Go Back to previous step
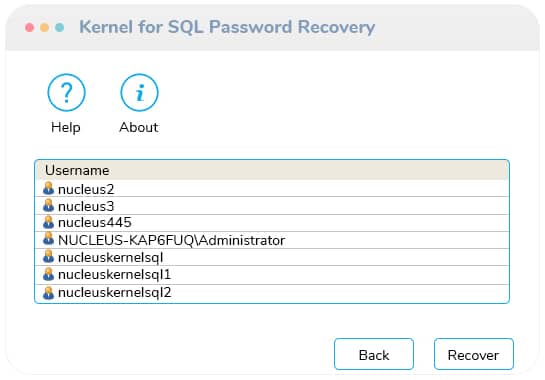 pos(374,354)
